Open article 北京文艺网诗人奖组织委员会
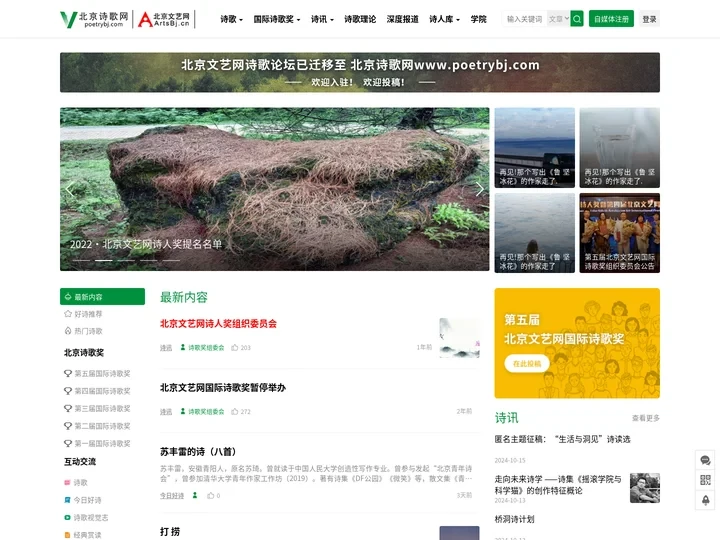The image size is (720, 540). tap(219, 324)
